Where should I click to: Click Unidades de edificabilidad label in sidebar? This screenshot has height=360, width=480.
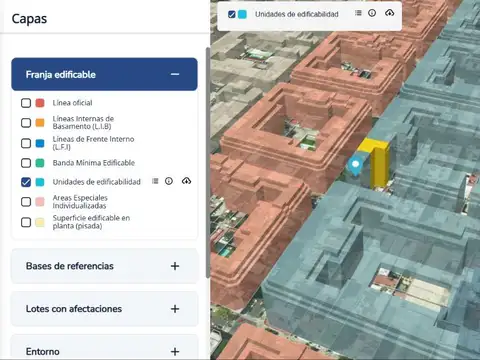click(97, 182)
